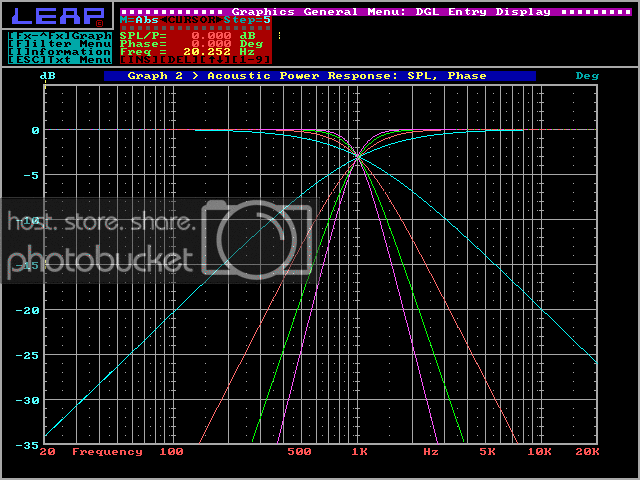Click the 100 frequency axis label

(x=171, y=452)
